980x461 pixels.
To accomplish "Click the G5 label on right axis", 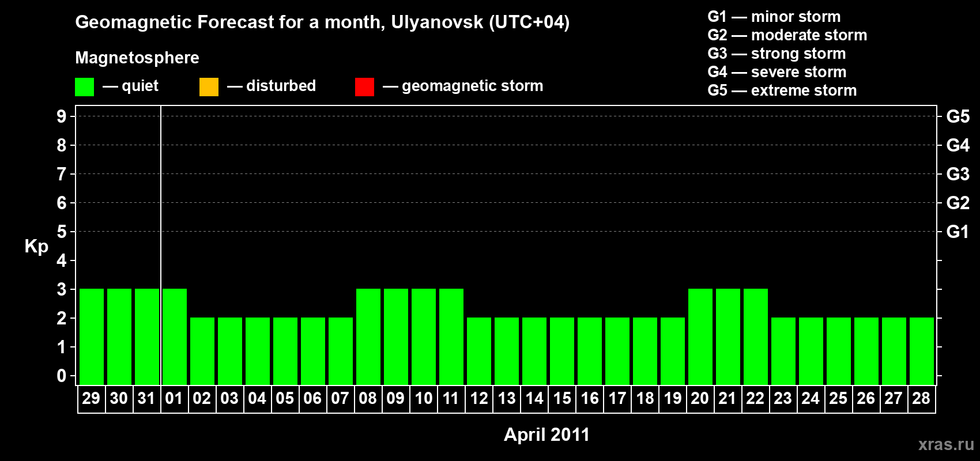I will [x=958, y=116].
